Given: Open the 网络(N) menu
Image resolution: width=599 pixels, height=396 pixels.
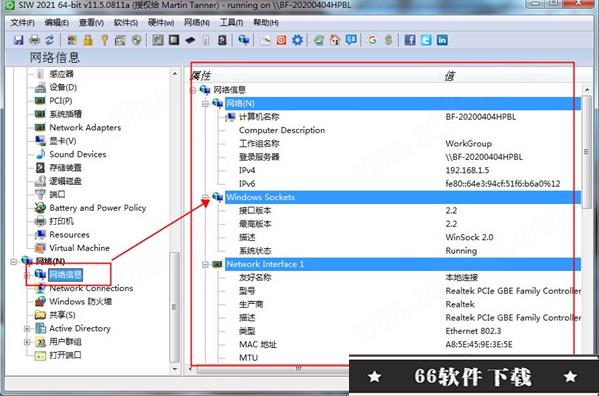Looking at the screenshot, I should [197, 23].
